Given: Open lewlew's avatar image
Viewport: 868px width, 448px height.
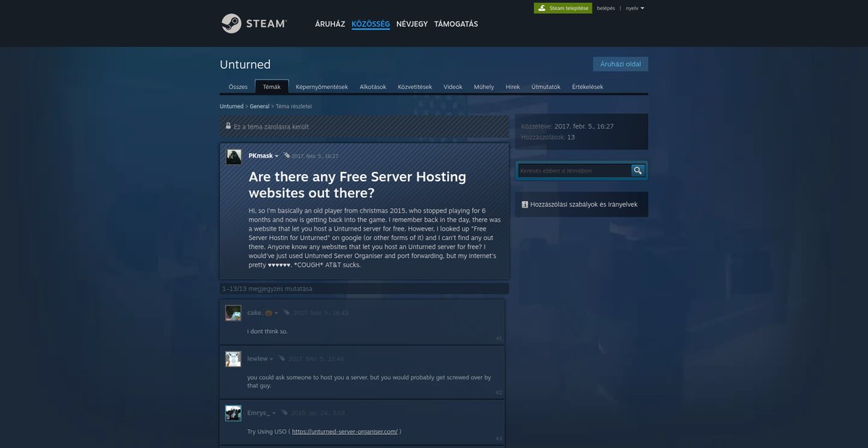Looking at the screenshot, I should (x=233, y=359).
